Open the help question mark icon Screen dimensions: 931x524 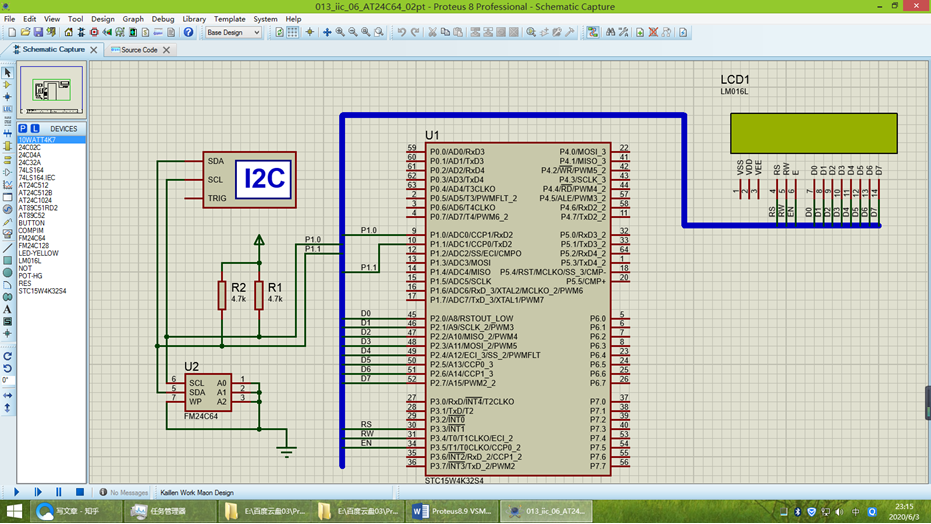point(188,33)
